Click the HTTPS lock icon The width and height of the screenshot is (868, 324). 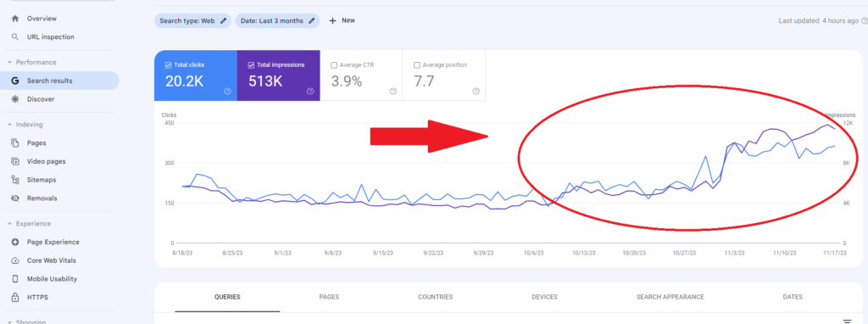pos(15,298)
